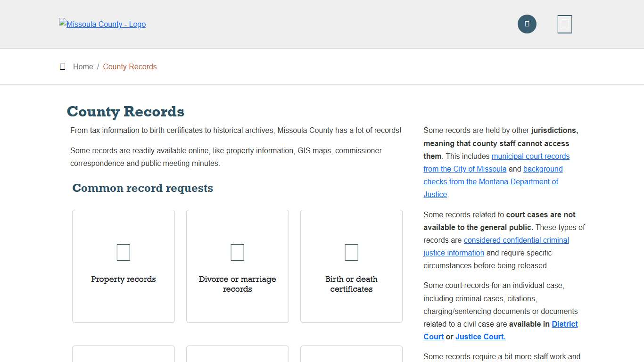Open the considered confidential criminal justice information link
This screenshot has width=644, height=362.
(x=516, y=240)
